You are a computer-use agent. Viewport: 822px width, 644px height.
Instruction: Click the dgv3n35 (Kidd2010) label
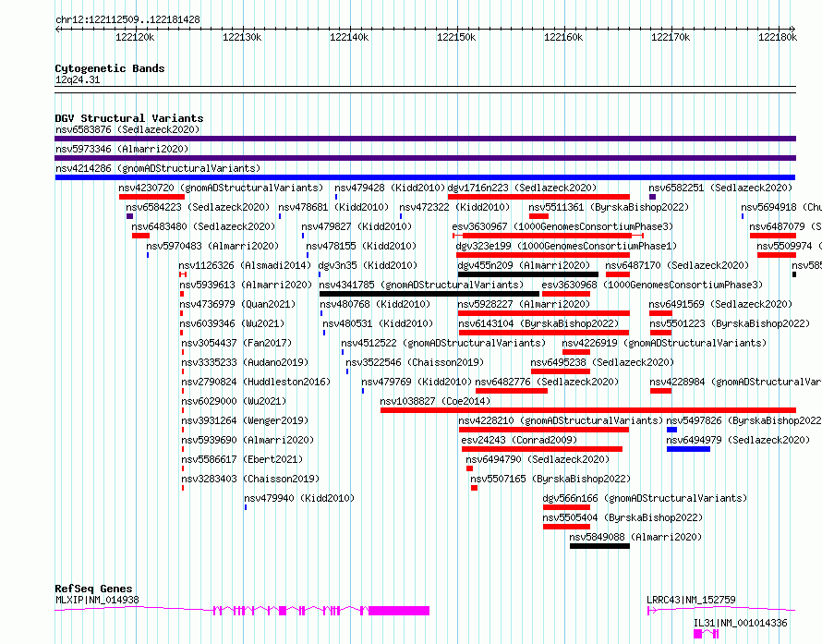click(x=368, y=265)
